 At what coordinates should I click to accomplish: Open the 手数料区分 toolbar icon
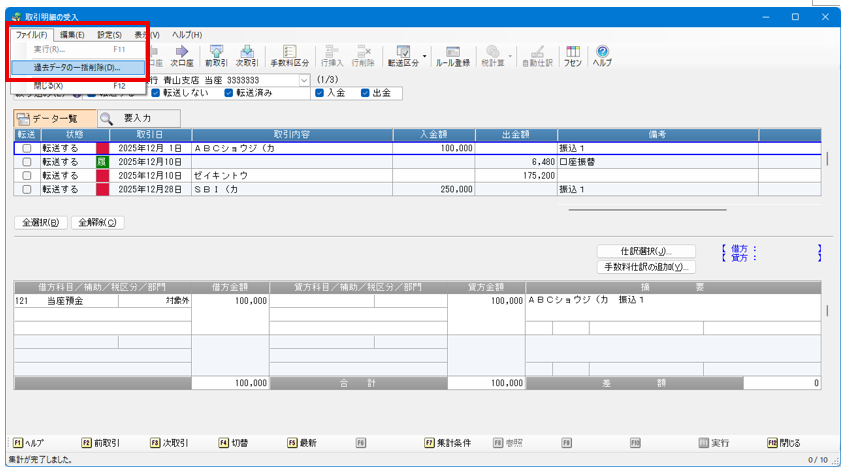(290, 55)
